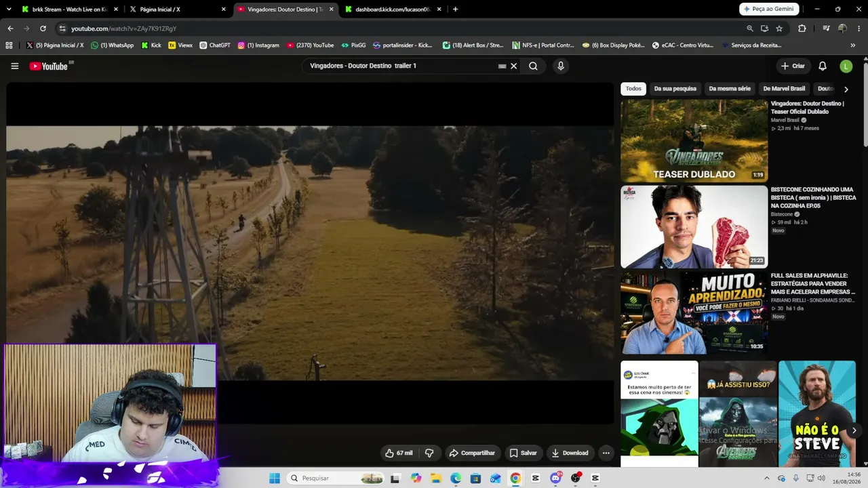Select the Da sua pesquisa filter chip
This screenshot has width=868, height=488.
click(x=675, y=89)
